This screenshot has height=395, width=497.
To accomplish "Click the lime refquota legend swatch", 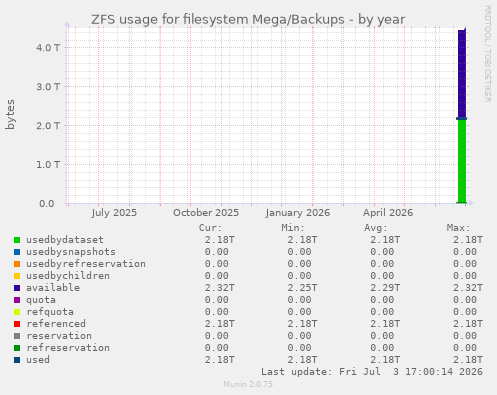I will click(17, 312).
